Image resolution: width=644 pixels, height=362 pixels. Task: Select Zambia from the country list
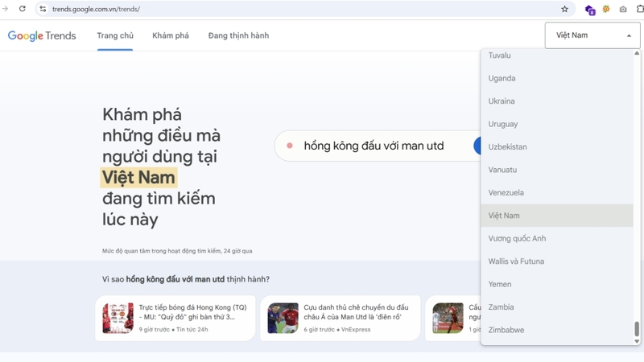click(x=557, y=307)
